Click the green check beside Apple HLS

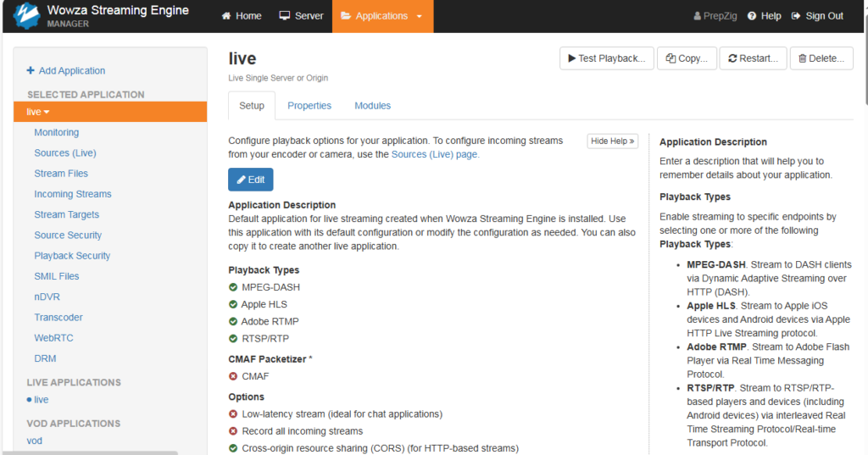[233, 304]
